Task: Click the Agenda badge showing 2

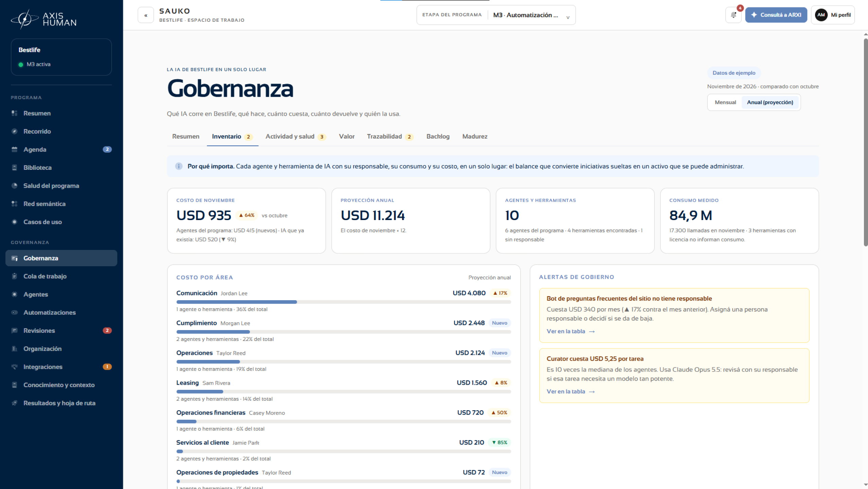Action: (x=107, y=149)
